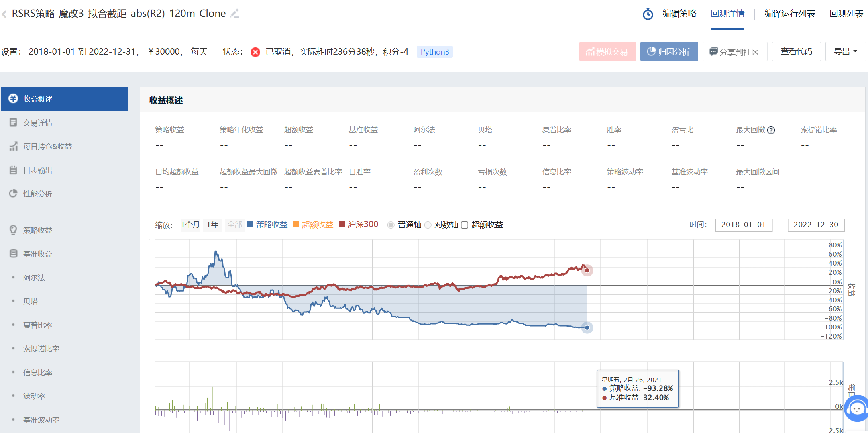
Task: Enable the 超额收益 checkbox
Action: click(465, 225)
